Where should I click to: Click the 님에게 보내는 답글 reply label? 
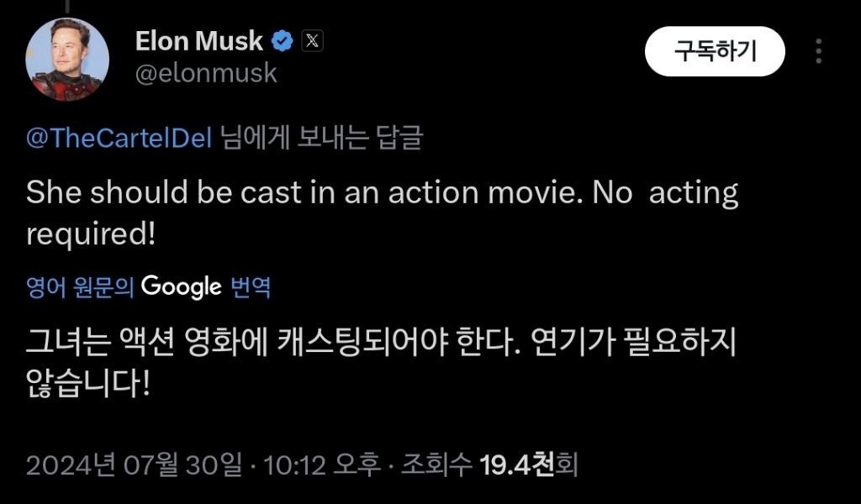320,139
